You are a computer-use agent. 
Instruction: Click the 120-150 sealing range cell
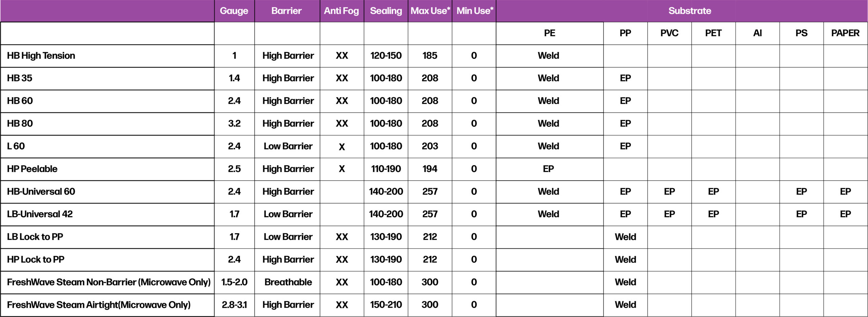click(386, 56)
